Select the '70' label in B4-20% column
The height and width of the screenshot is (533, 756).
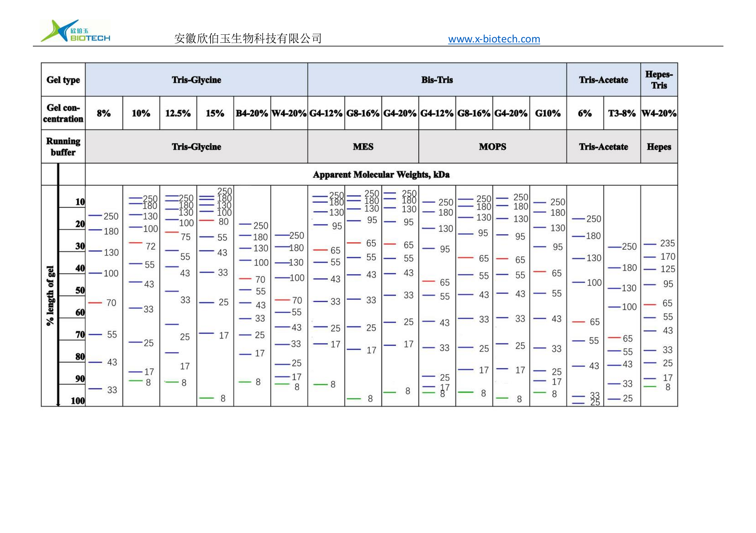coord(260,280)
